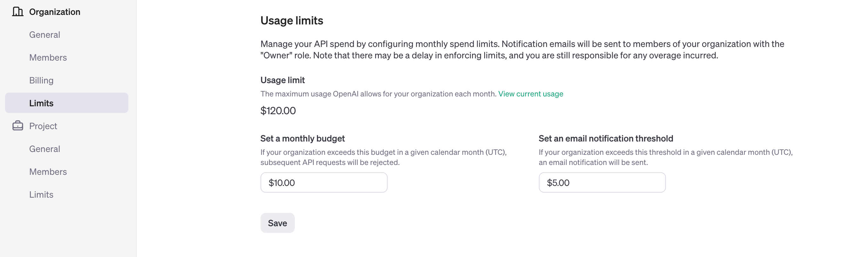Click the Set a monthly budget label
Image resolution: width=868 pixels, height=257 pixels.
pos(302,139)
